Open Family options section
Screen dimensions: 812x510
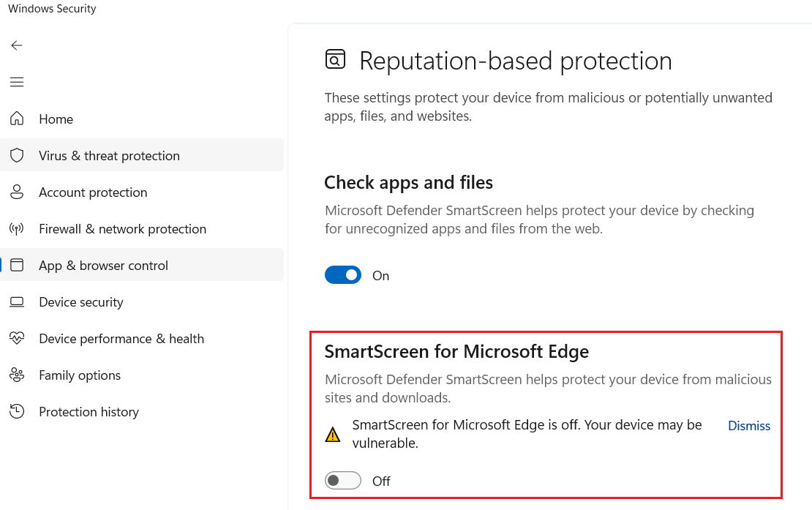[142, 375]
